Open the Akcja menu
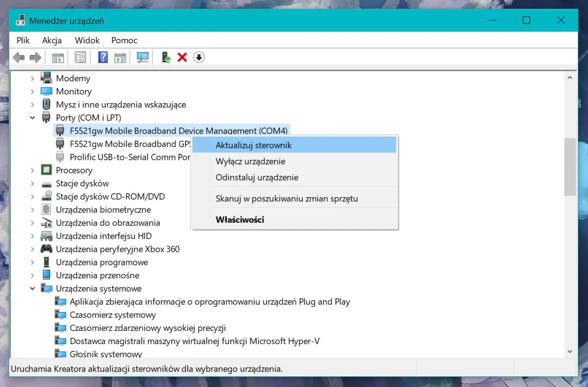Image resolution: width=588 pixels, height=387 pixels. click(x=52, y=40)
